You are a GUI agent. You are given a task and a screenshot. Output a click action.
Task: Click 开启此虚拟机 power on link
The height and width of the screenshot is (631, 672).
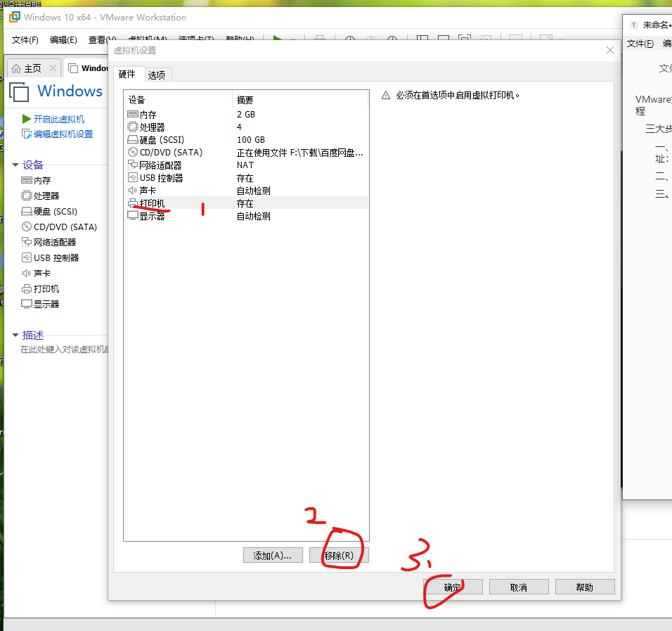coord(59,119)
